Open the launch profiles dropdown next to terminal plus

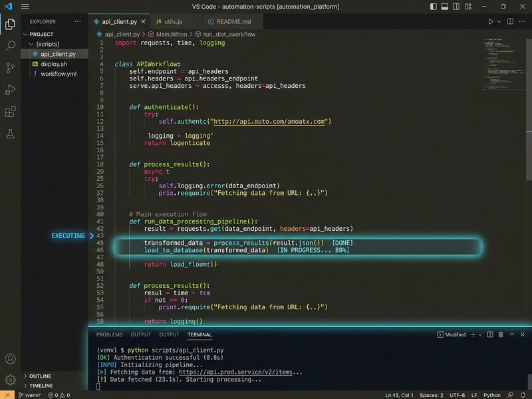point(480,334)
